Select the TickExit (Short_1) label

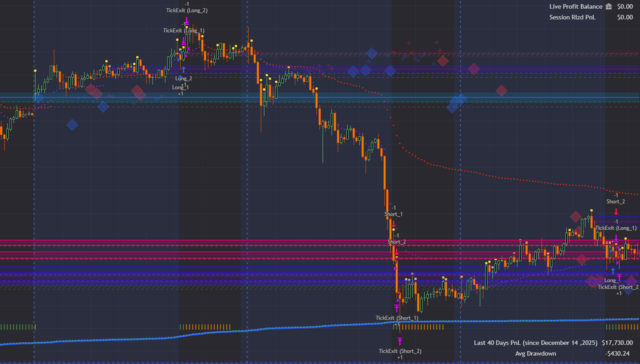click(397, 318)
